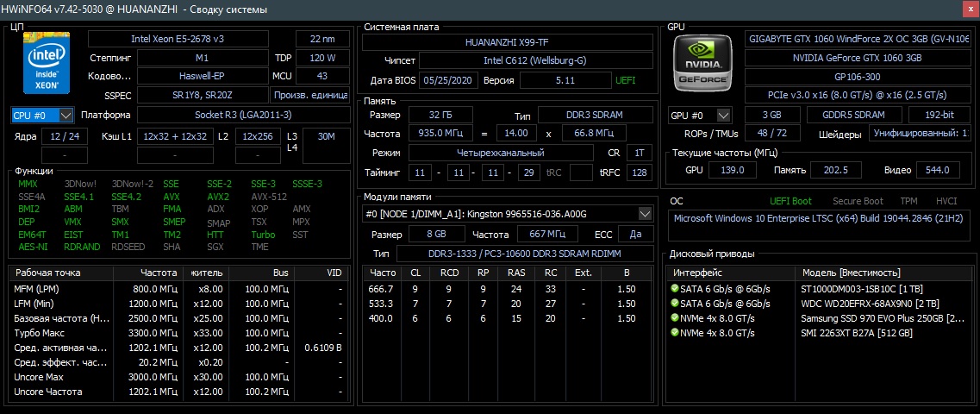
Task: Click the stepping M1 field
Action: click(202, 58)
